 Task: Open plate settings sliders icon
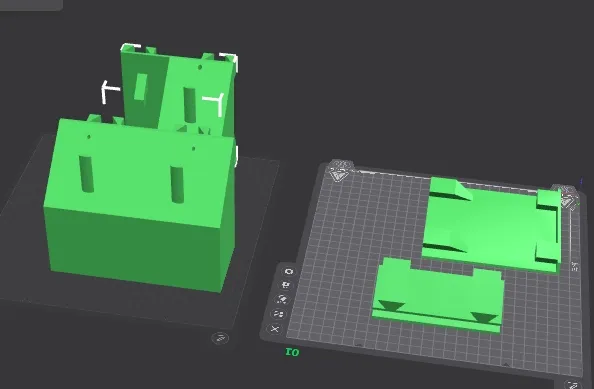[x=278, y=314]
